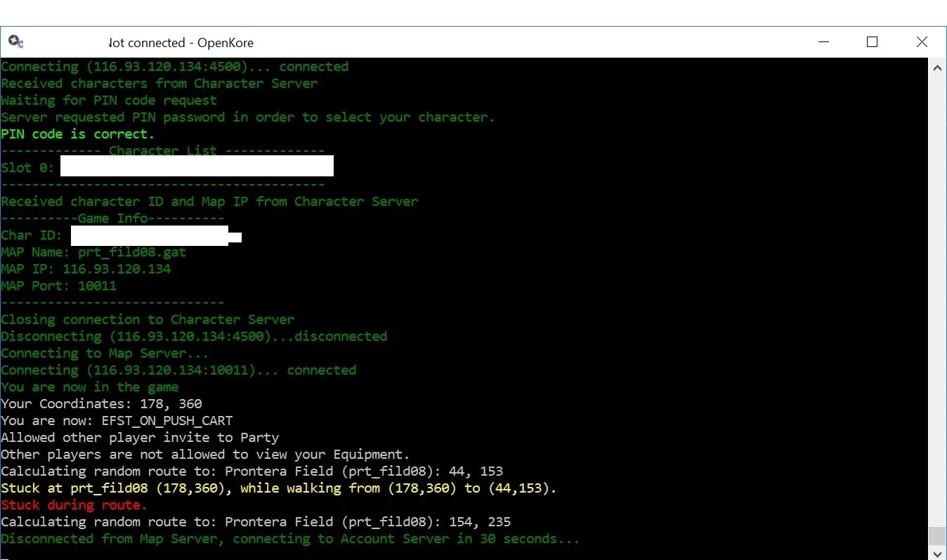Click 'You are now: EFST_ON_PUSH_CART' line

[x=117, y=421]
